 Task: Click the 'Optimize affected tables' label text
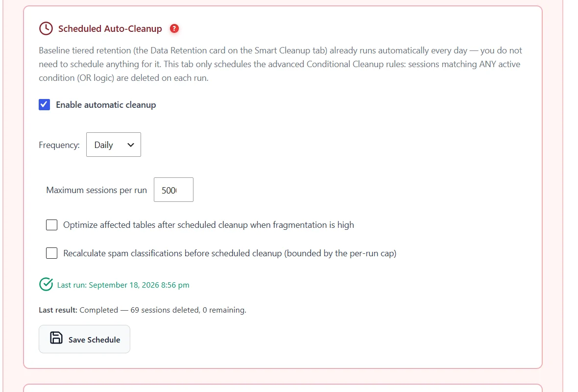(209, 225)
